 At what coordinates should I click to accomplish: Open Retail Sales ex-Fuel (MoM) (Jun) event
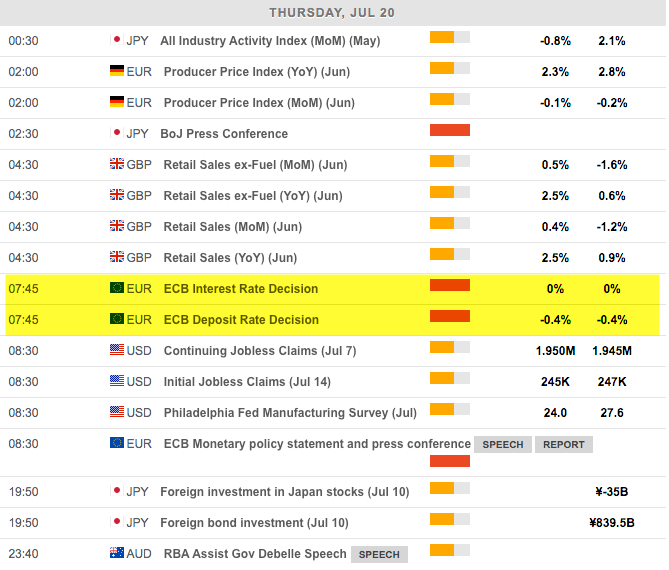pos(256,165)
